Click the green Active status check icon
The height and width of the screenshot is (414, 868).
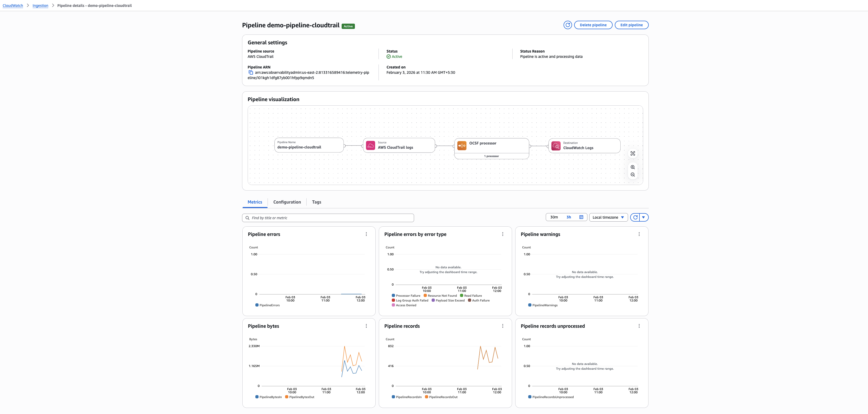(389, 57)
